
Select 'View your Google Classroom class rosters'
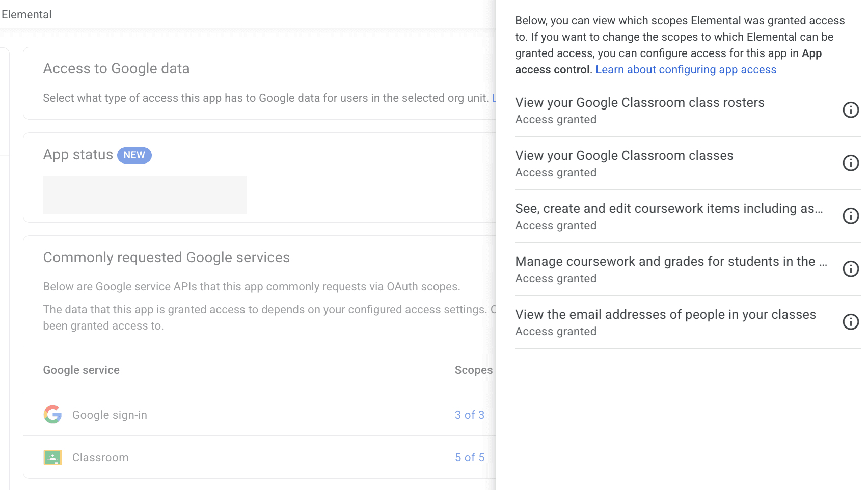pyautogui.click(x=640, y=103)
